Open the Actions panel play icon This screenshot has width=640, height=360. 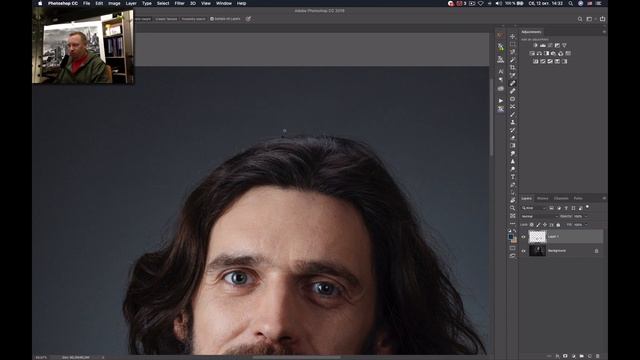coord(501,101)
